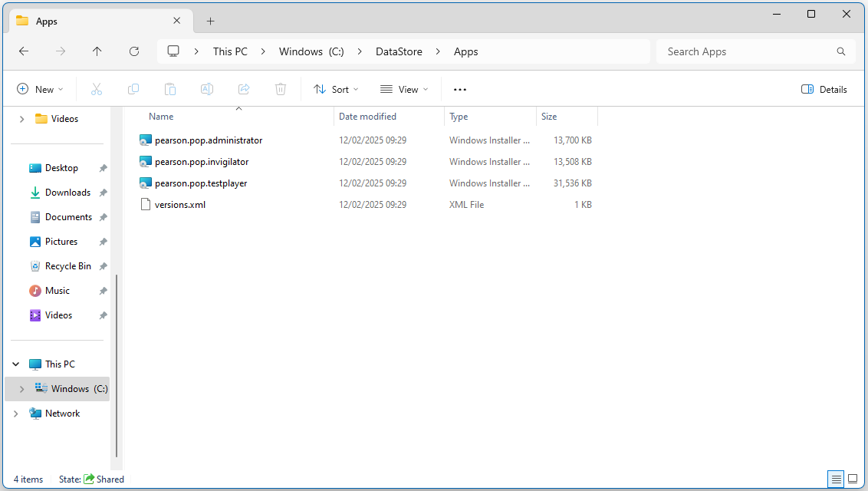868x491 pixels.
Task: Navigate to DataStore via the breadcrumb
Action: (399, 51)
